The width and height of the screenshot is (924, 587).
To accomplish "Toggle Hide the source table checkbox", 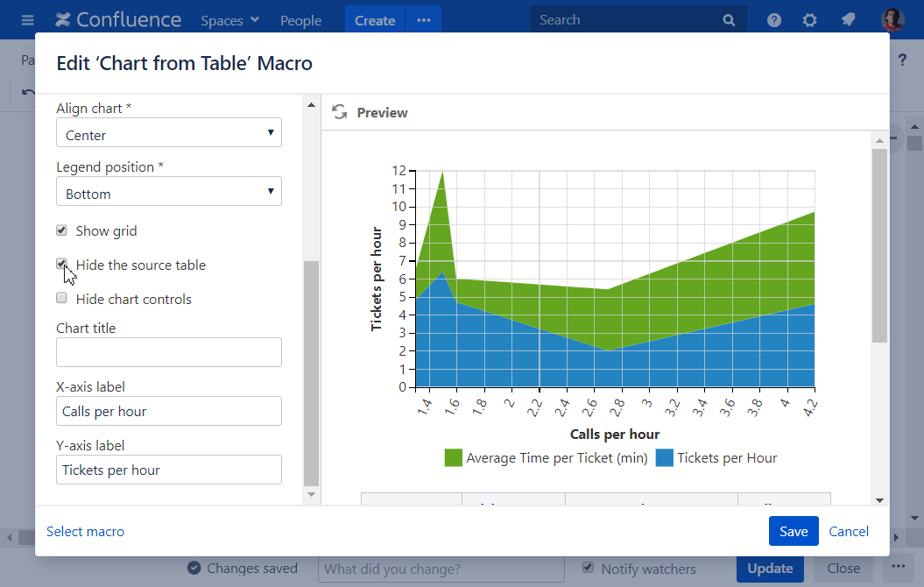I will tap(62, 264).
